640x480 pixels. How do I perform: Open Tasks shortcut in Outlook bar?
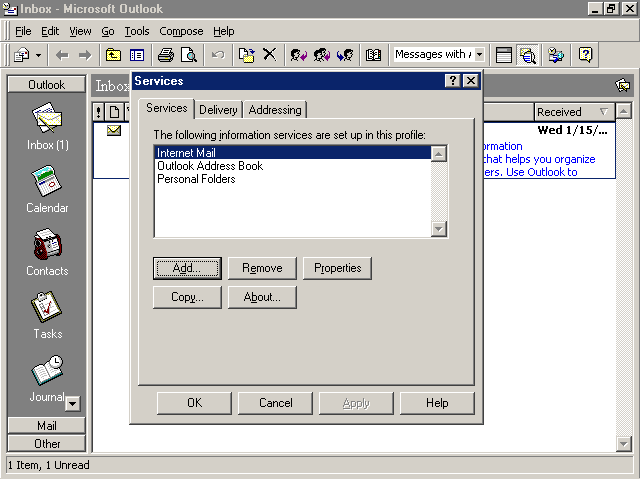coord(47,315)
